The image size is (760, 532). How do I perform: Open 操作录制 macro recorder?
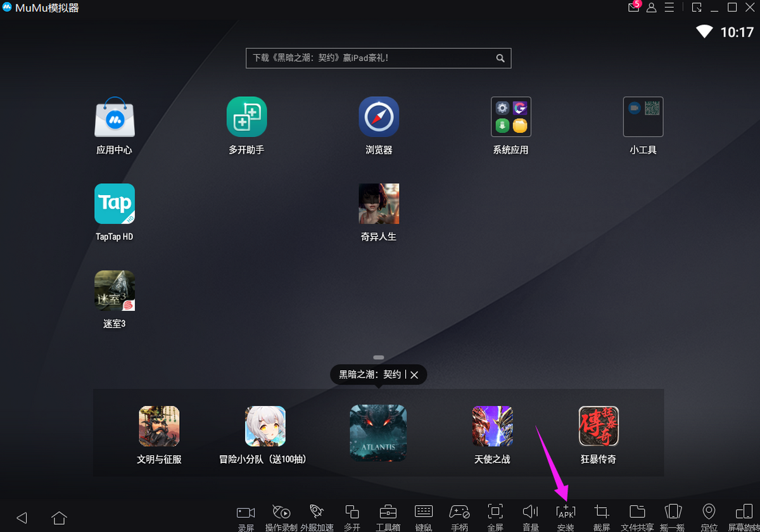click(281, 517)
